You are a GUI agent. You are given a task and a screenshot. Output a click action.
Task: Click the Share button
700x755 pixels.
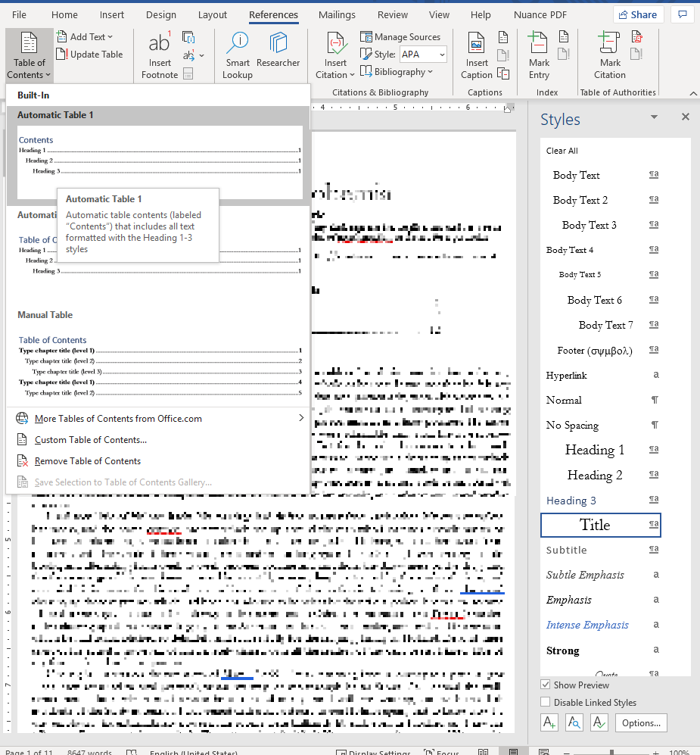(x=637, y=14)
